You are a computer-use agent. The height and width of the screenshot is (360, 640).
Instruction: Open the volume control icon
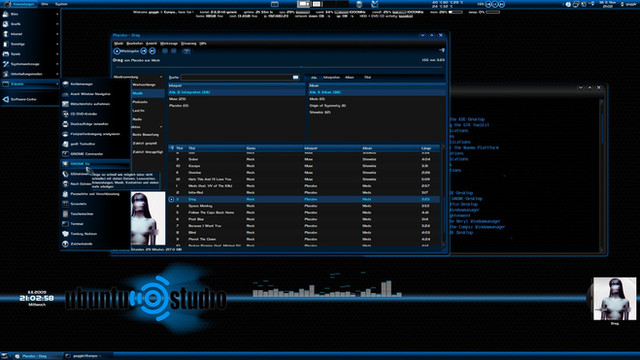coord(442,50)
